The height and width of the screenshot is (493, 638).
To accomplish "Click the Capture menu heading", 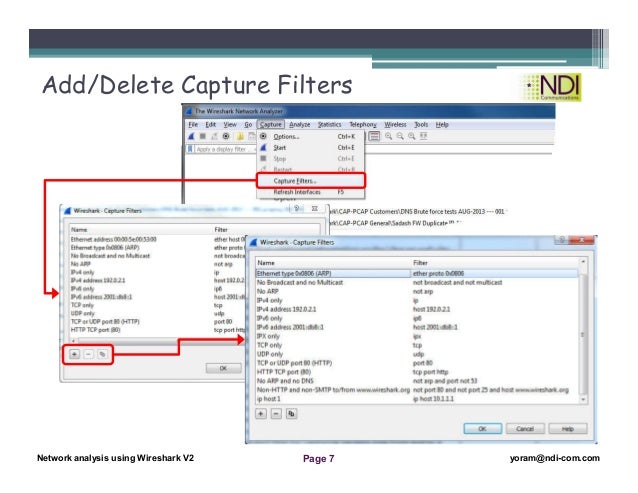I will tap(271, 124).
